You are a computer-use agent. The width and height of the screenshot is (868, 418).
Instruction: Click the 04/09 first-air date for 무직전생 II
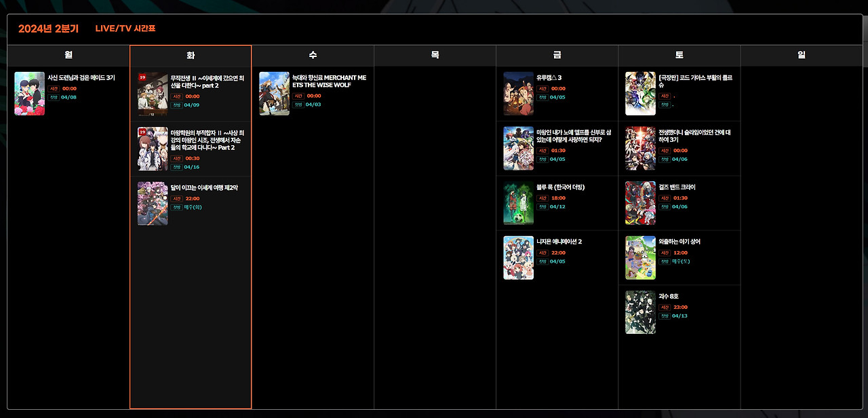pos(191,105)
